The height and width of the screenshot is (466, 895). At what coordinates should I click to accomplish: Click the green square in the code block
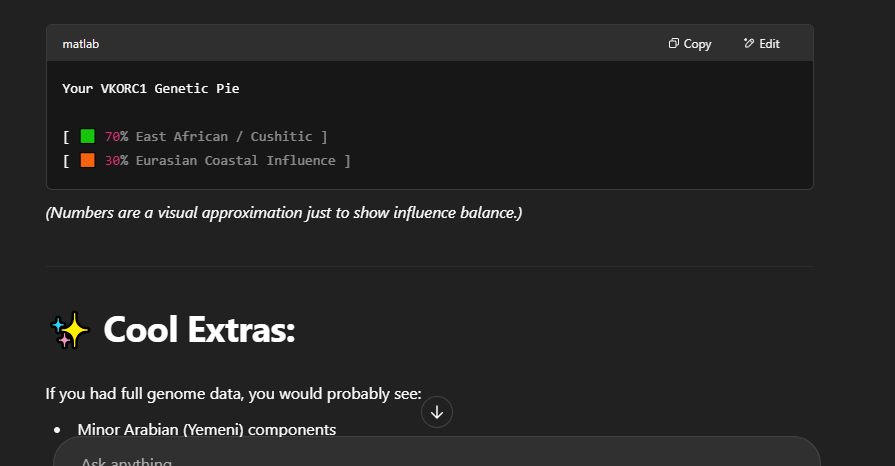pos(88,136)
